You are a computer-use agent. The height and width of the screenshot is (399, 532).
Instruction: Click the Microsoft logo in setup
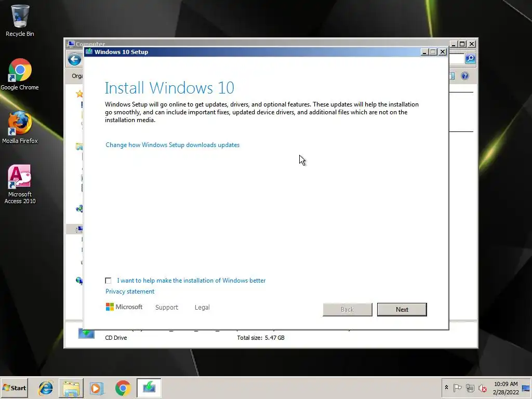(x=124, y=307)
